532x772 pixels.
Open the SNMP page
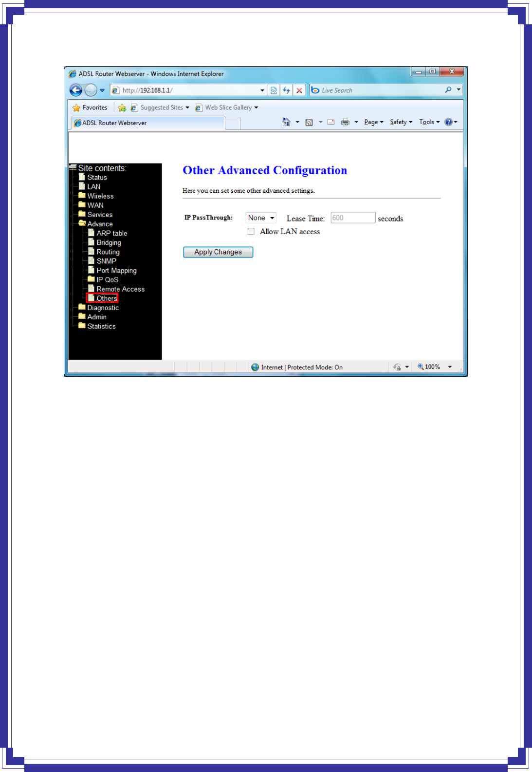tap(106, 261)
